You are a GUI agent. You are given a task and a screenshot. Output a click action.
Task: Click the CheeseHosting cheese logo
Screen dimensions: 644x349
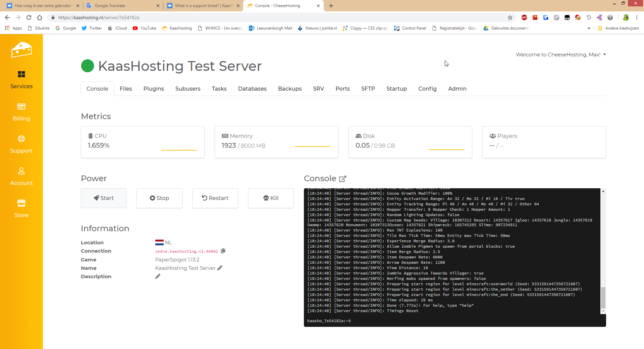point(21,50)
